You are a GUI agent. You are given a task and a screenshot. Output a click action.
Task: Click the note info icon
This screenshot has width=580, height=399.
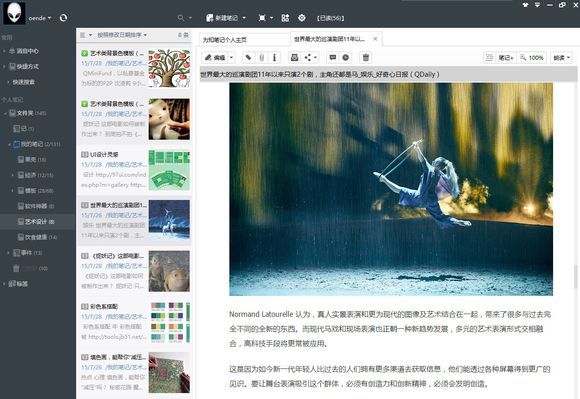(274, 57)
